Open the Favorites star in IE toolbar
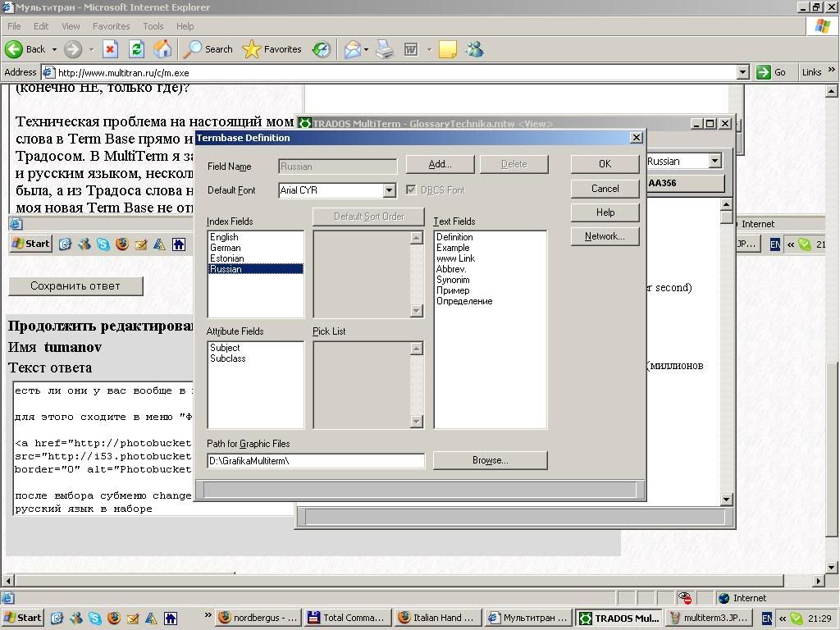Viewport: 840px width, 630px height. click(272, 49)
